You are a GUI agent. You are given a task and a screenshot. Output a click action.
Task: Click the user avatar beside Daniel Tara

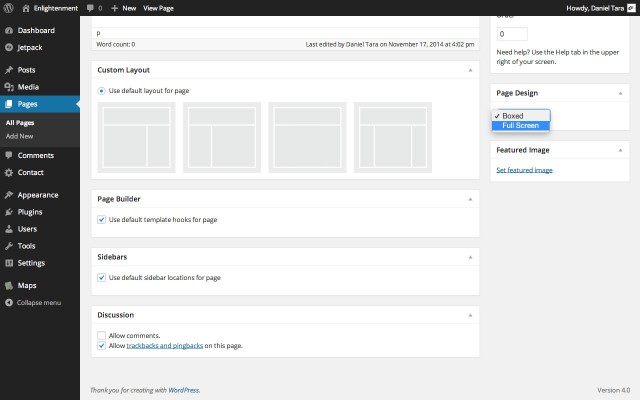(631, 8)
